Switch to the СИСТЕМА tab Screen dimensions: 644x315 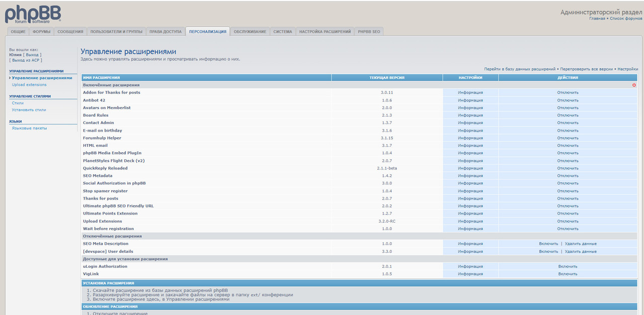(283, 32)
